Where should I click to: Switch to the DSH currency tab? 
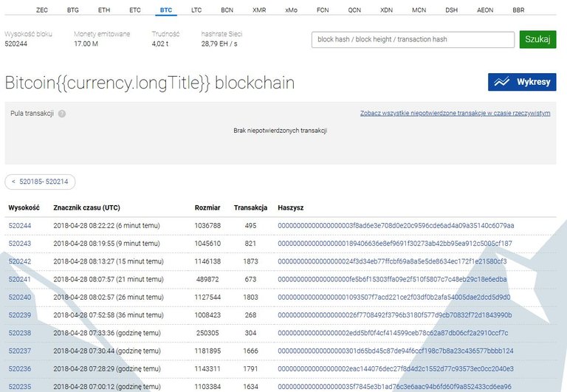pos(451,10)
